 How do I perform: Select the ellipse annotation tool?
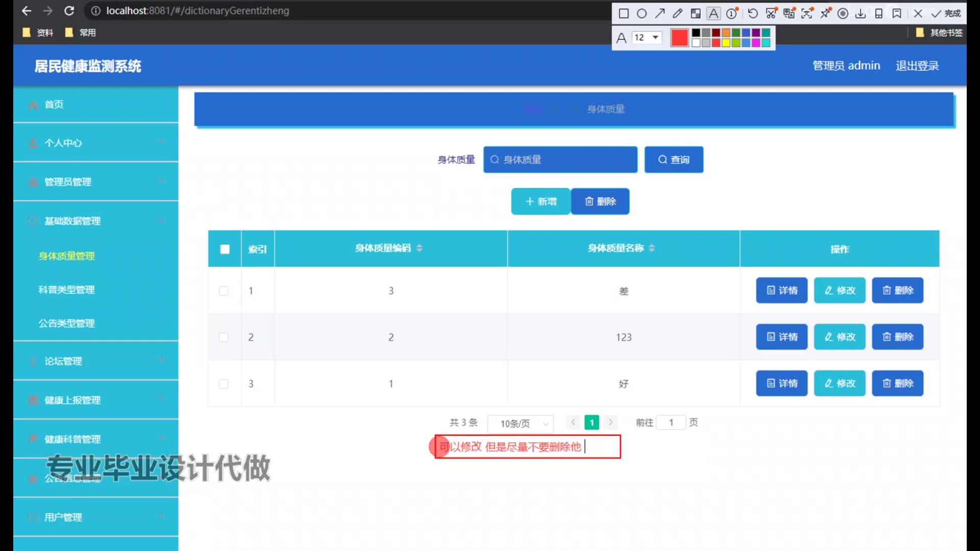pos(642,14)
